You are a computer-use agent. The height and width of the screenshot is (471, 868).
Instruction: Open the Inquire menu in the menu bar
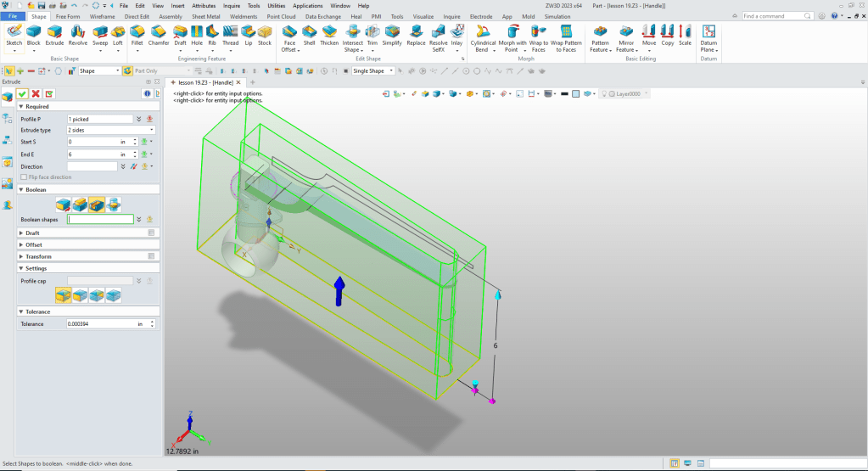(x=232, y=6)
